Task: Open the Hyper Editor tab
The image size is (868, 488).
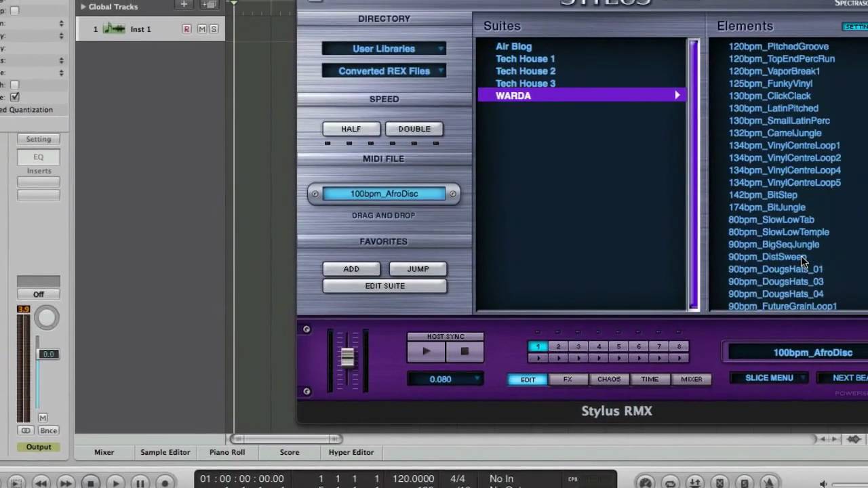Action: click(351, 452)
